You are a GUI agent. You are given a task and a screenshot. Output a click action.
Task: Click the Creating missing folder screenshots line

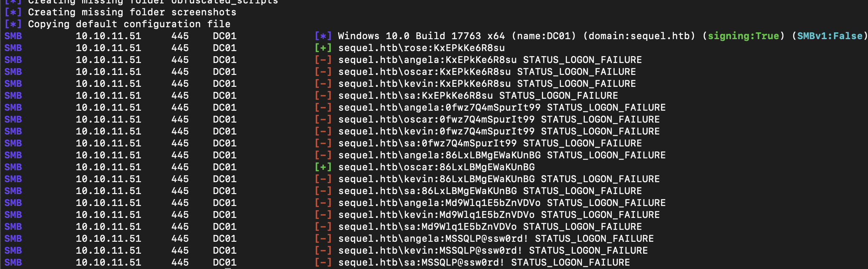click(132, 12)
